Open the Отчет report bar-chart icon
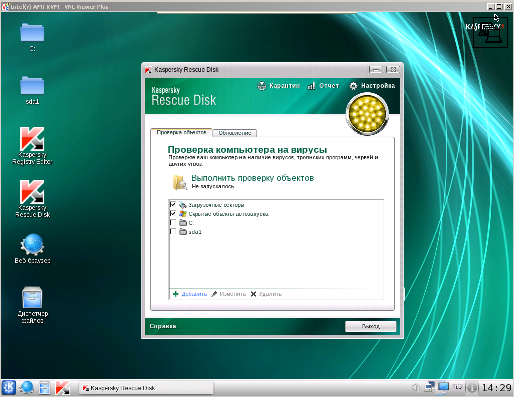Viewport: 514px width, 397px height. tap(311, 86)
